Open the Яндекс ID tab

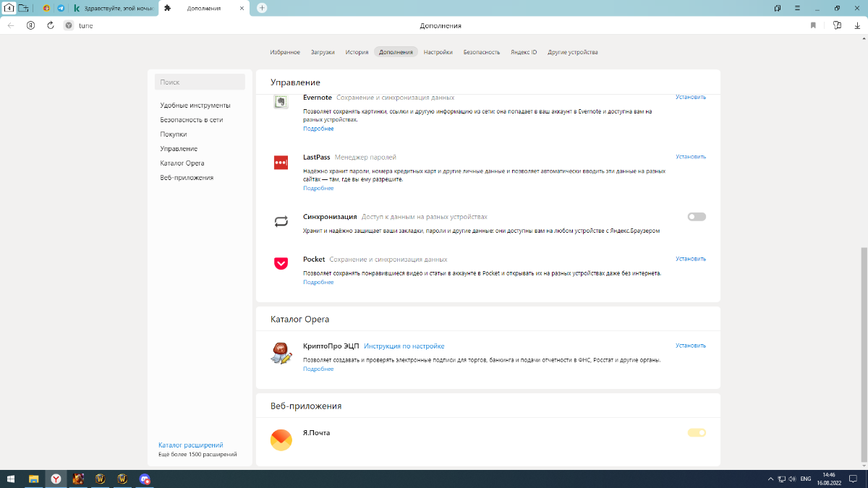(524, 52)
